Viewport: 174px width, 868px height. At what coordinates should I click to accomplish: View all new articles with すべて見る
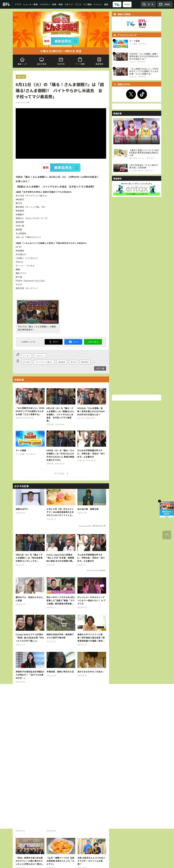click(61, 473)
